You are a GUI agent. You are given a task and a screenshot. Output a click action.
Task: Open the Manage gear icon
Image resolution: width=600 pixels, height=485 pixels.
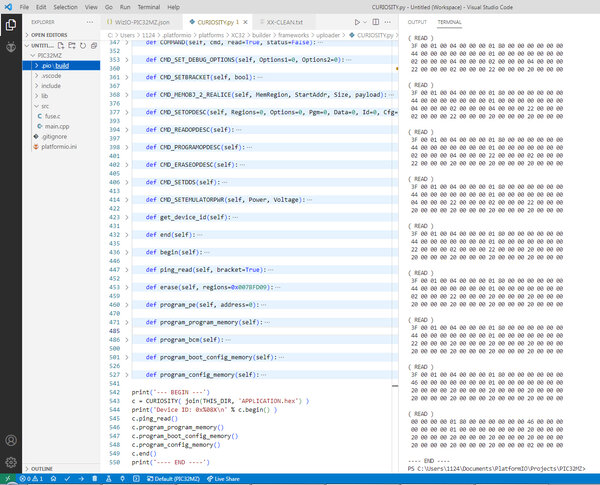tap(11, 462)
